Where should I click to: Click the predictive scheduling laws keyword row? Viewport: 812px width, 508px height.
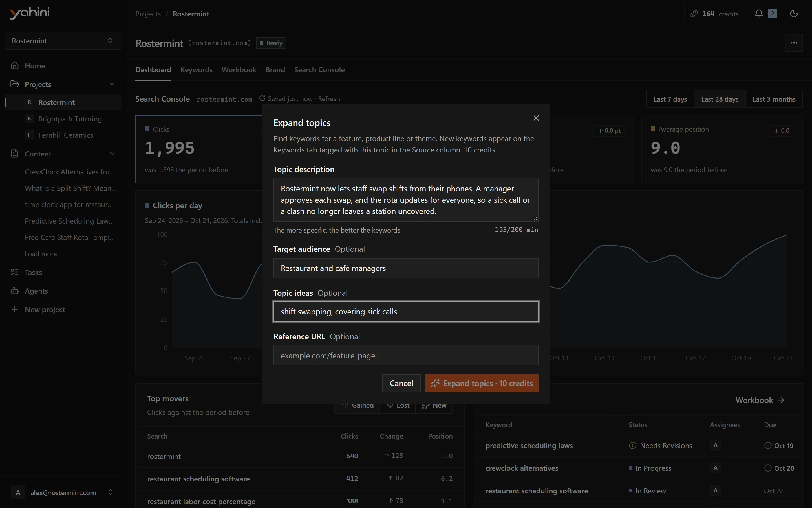tap(638, 446)
